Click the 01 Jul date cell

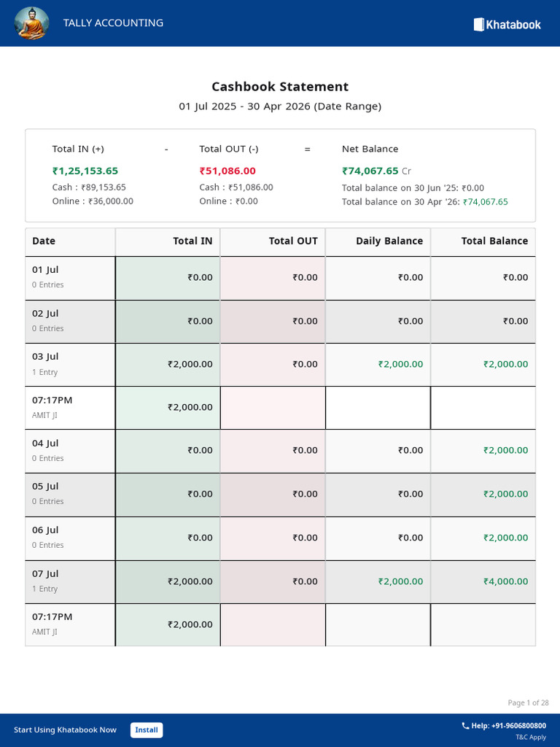click(70, 278)
